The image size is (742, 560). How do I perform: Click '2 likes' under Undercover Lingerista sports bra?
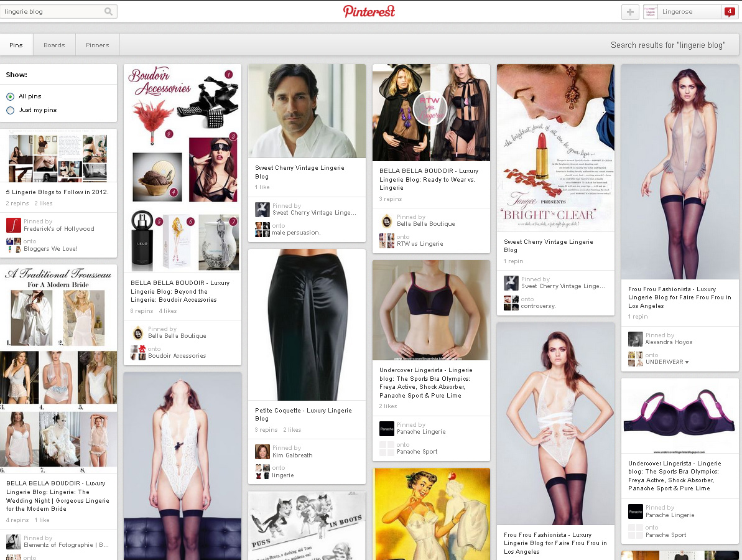click(x=388, y=406)
